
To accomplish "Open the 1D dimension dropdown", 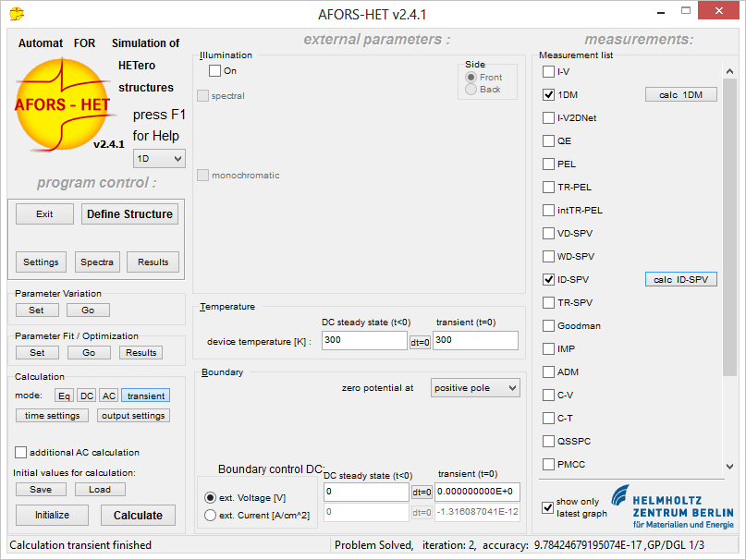I will tap(159, 158).
